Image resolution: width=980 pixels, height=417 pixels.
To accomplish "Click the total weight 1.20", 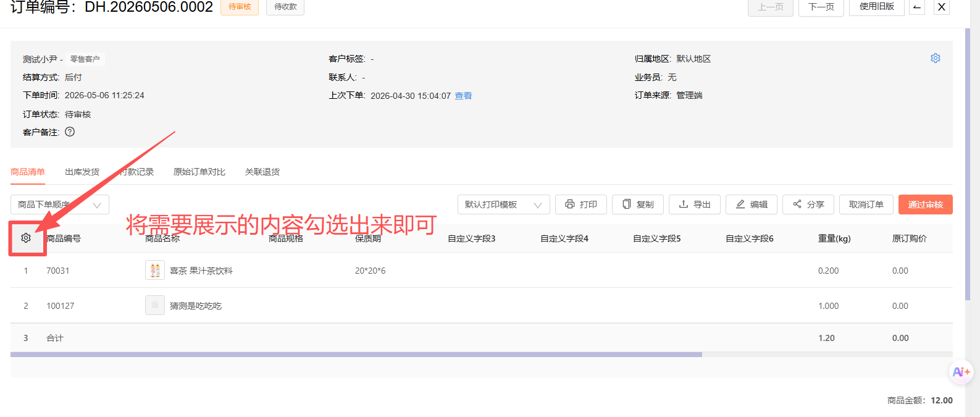I will point(826,338).
